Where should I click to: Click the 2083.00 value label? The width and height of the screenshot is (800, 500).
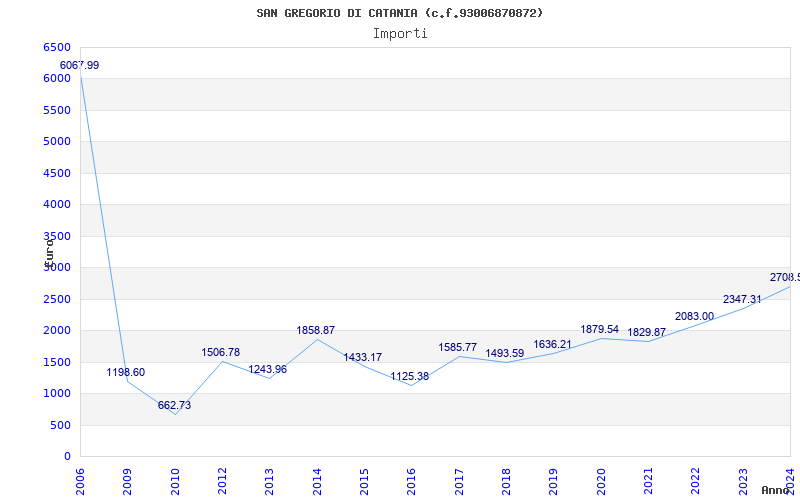tap(695, 317)
